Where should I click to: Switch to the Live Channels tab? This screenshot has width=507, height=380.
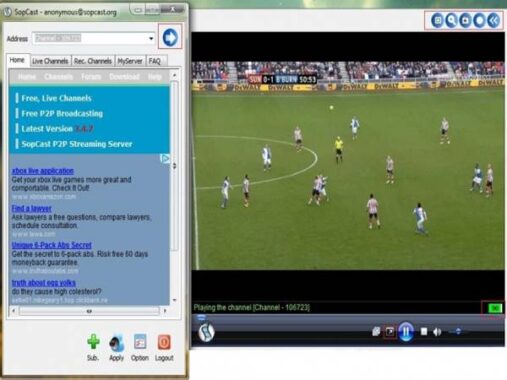50,61
